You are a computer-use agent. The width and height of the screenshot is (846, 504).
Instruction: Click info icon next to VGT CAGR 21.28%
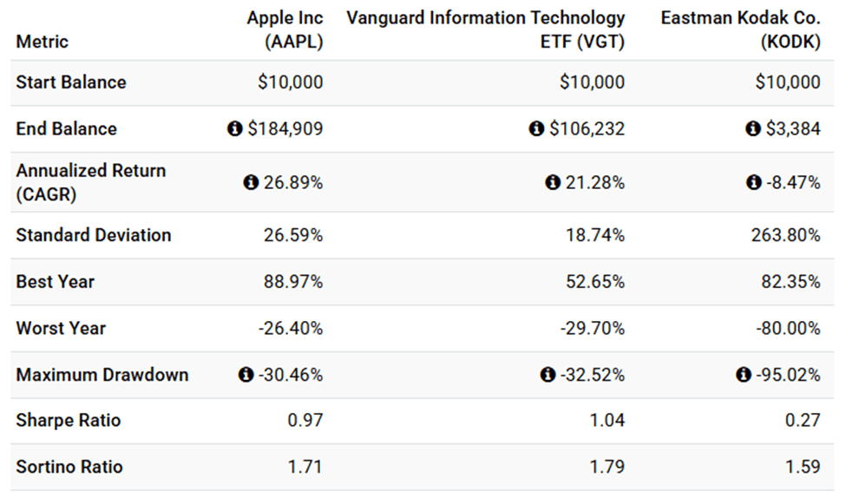(552, 183)
